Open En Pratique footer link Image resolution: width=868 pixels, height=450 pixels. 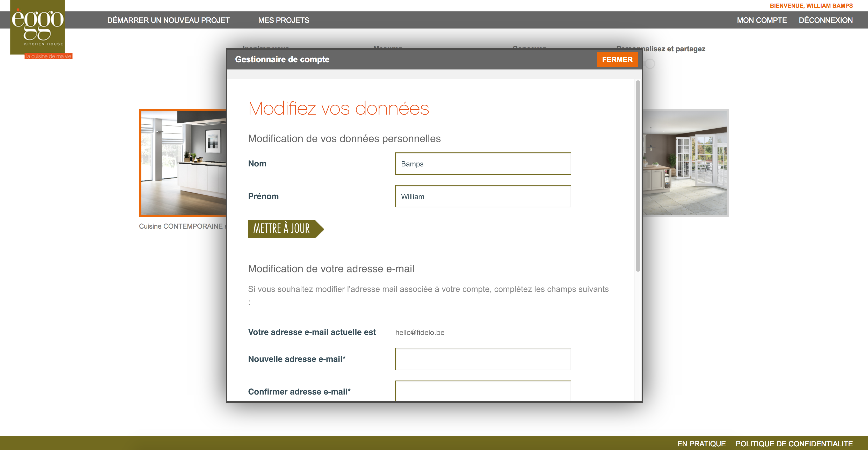pyautogui.click(x=701, y=444)
